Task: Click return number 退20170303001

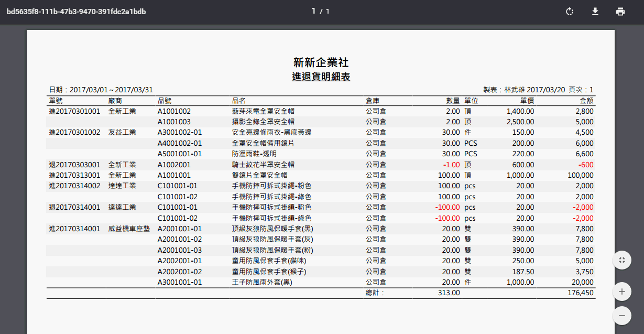Action: tap(74, 165)
